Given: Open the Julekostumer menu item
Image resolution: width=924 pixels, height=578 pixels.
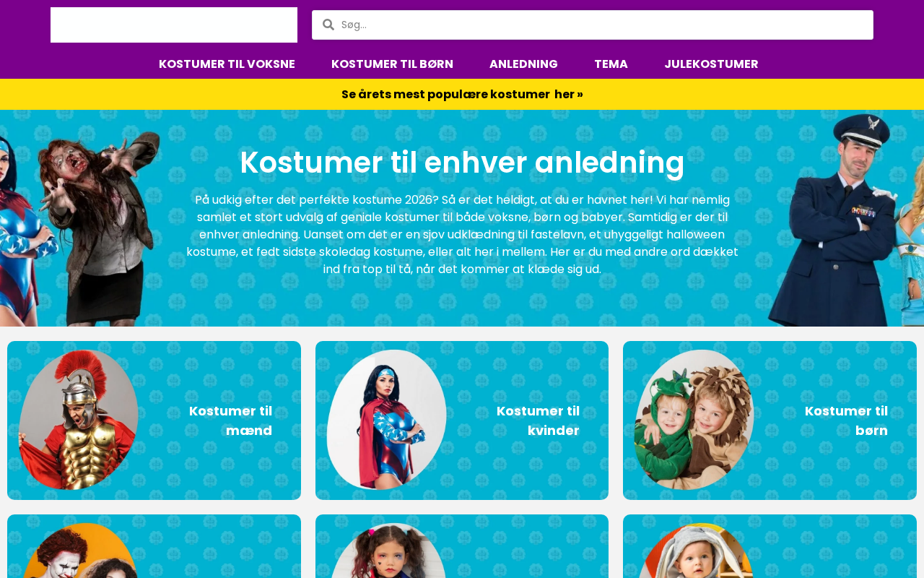Looking at the screenshot, I should tap(711, 64).
